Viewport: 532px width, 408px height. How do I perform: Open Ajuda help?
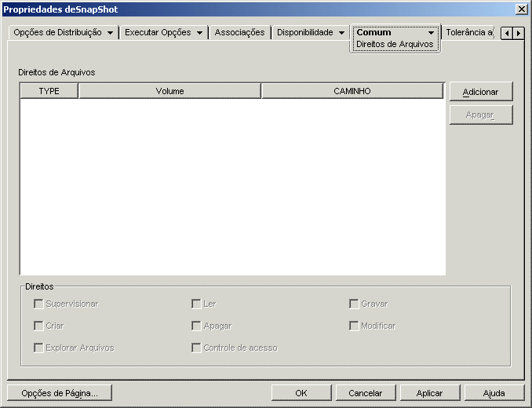point(494,393)
